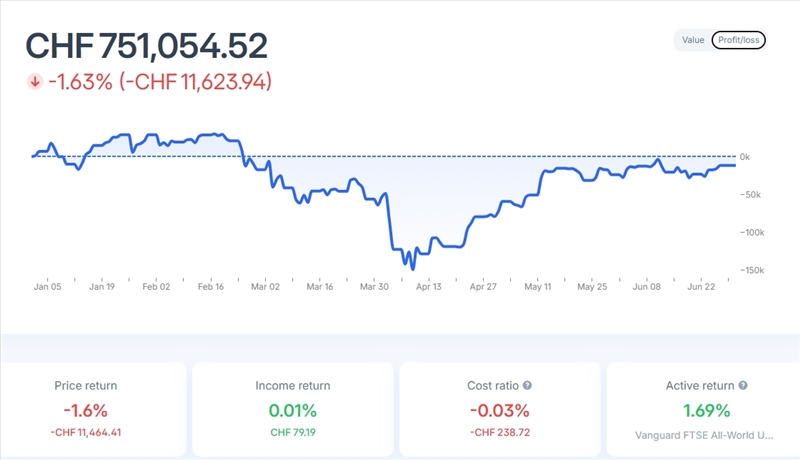Click the CHF 751,054.52 total value

coord(146,46)
